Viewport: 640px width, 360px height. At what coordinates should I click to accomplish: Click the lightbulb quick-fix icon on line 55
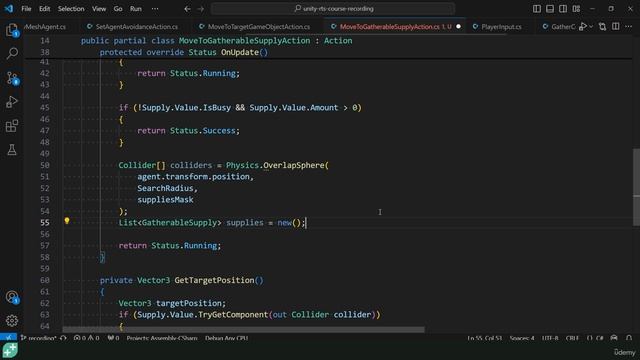[x=67, y=221]
